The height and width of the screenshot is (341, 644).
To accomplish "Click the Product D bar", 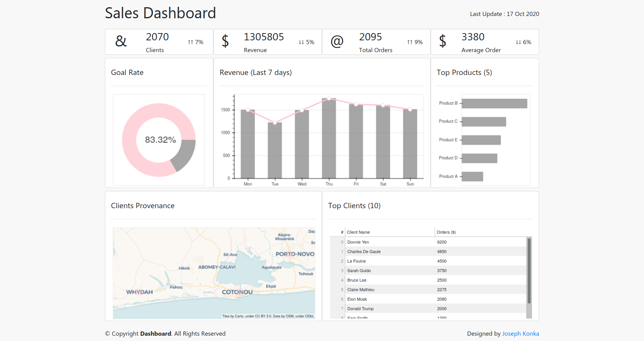I will click(479, 158).
